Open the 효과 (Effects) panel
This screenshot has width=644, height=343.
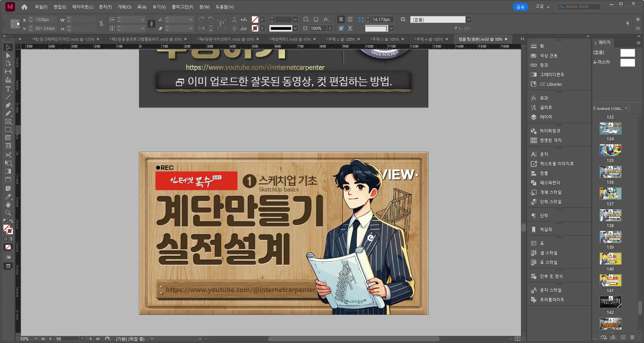click(543, 98)
